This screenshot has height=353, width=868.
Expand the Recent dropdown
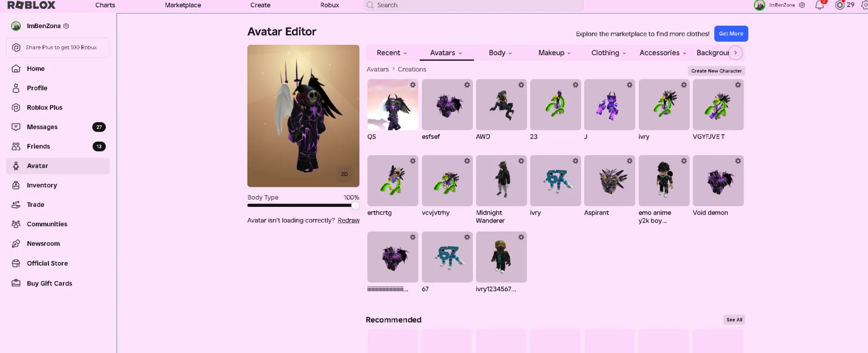[x=392, y=53]
